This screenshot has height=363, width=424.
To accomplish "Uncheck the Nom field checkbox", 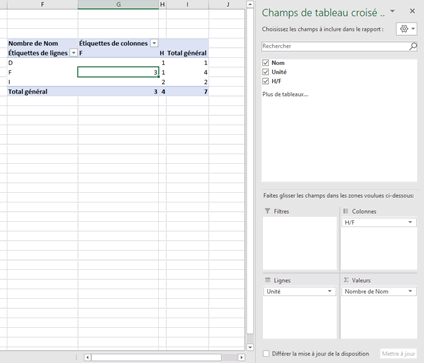I will click(266, 63).
